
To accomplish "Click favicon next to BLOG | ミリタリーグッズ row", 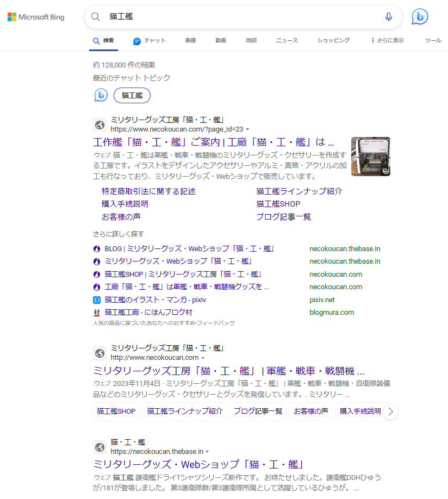I will 97,249.
